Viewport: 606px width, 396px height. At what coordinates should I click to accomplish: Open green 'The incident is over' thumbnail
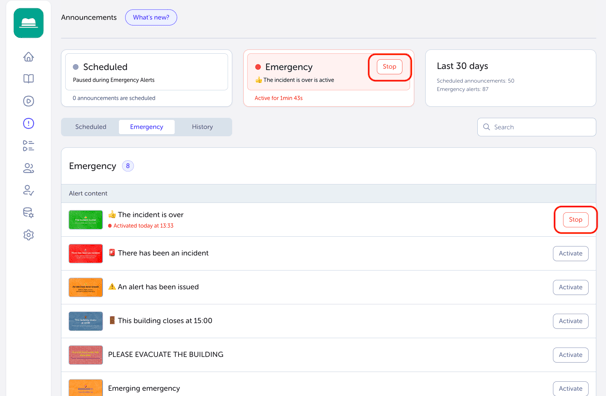(x=86, y=219)
